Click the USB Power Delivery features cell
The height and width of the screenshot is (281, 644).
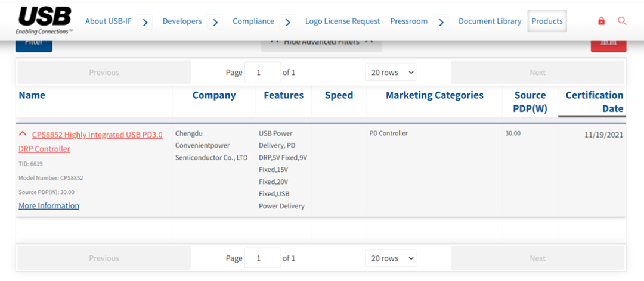pyautogui.click(x=283, y=170)
